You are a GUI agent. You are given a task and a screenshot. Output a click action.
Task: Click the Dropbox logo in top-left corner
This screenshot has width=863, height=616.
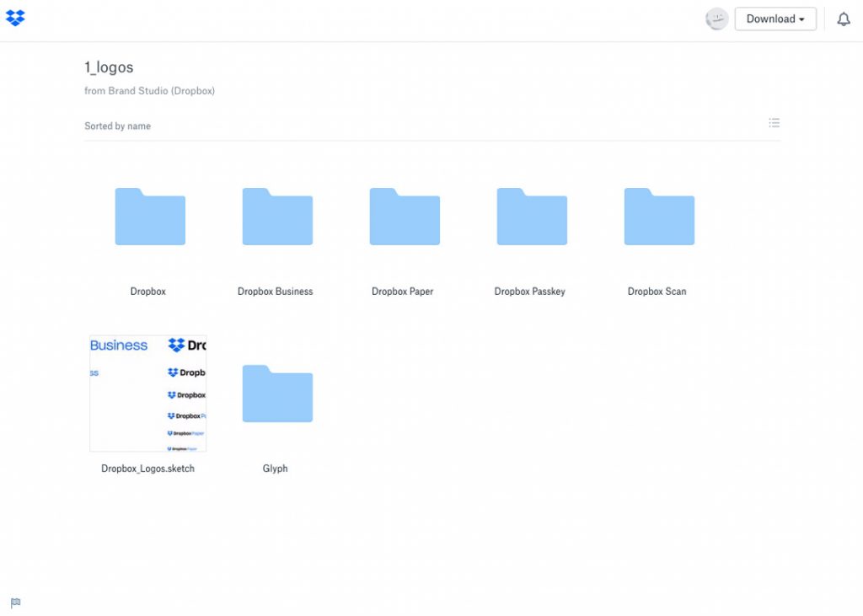coord(15,19)
